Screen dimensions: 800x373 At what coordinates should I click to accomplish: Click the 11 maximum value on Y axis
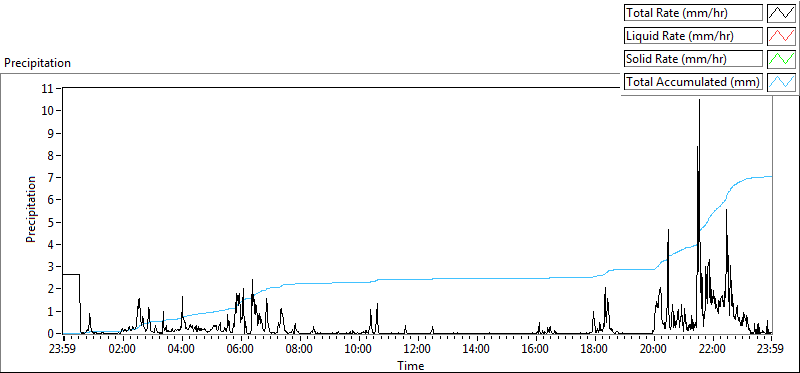pos(48,88)
